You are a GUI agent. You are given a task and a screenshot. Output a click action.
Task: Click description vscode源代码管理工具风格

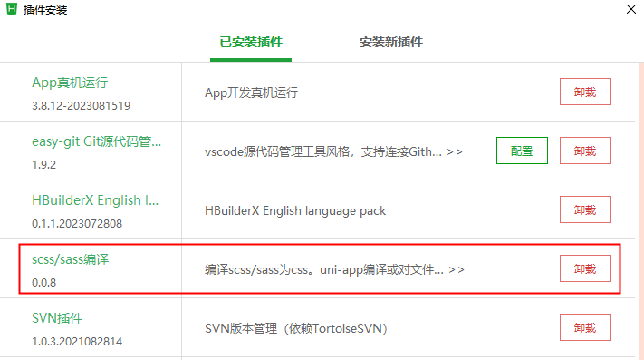tap(323, 152)
